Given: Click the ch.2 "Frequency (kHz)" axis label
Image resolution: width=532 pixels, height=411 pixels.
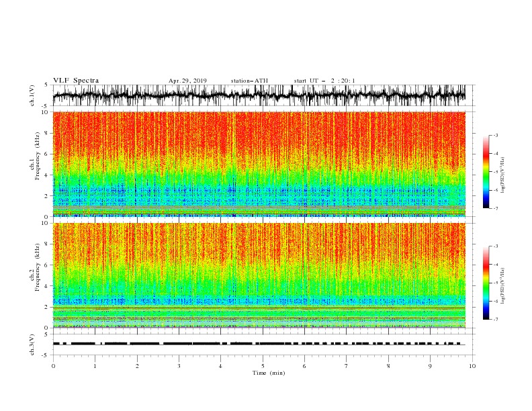Looking at the screenshot, I should point(38,267).
